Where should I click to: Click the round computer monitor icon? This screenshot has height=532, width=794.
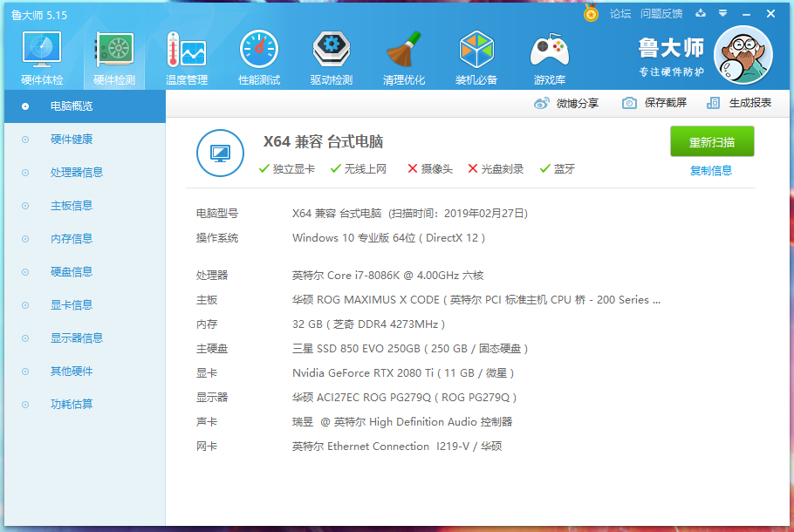click(x=220, y=153)
